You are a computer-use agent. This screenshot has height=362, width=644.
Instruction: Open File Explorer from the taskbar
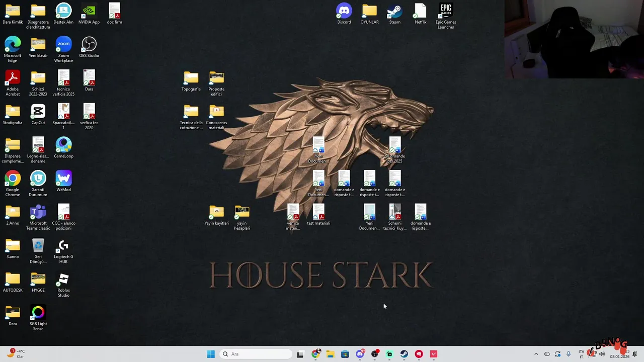pyautogui.click(x=330, y=354)
